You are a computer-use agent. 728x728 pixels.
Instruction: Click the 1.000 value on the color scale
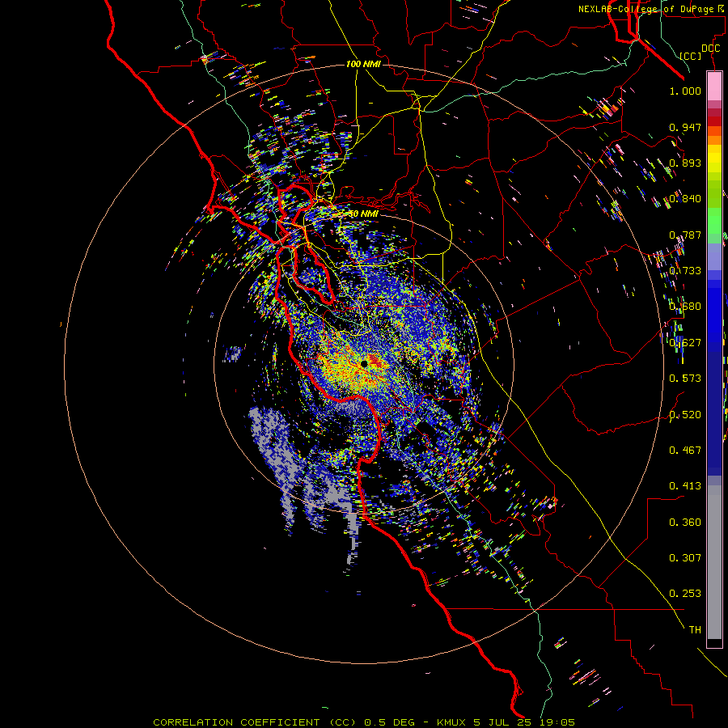[x=685, y=91]
